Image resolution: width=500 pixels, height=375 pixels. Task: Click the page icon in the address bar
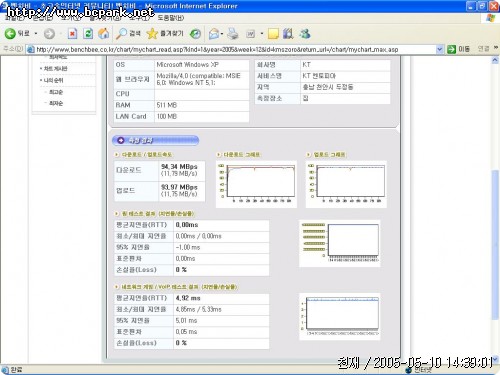tap(31, 50)
